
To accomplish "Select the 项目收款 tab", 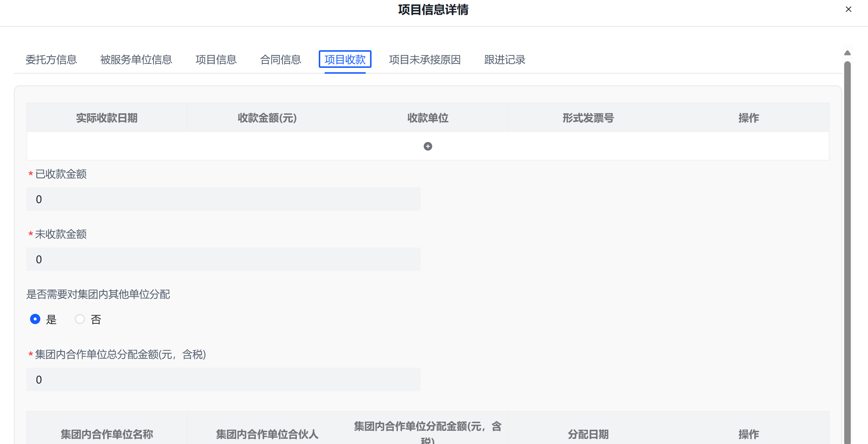I will (x=345, y=59).
